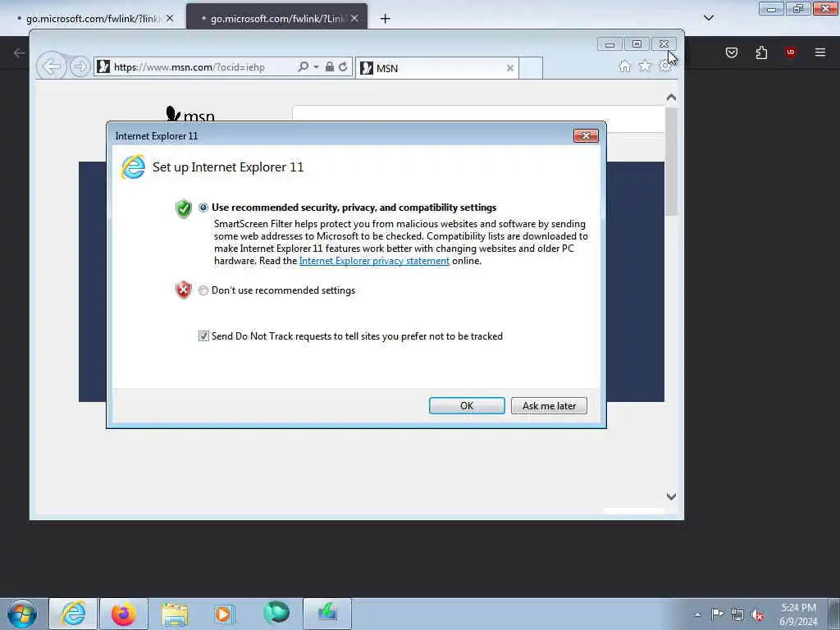This screenshot has width=840, height=630.
Task: Select the MSN tab in Internet Explorer
Action: click(x=436, y=68)
